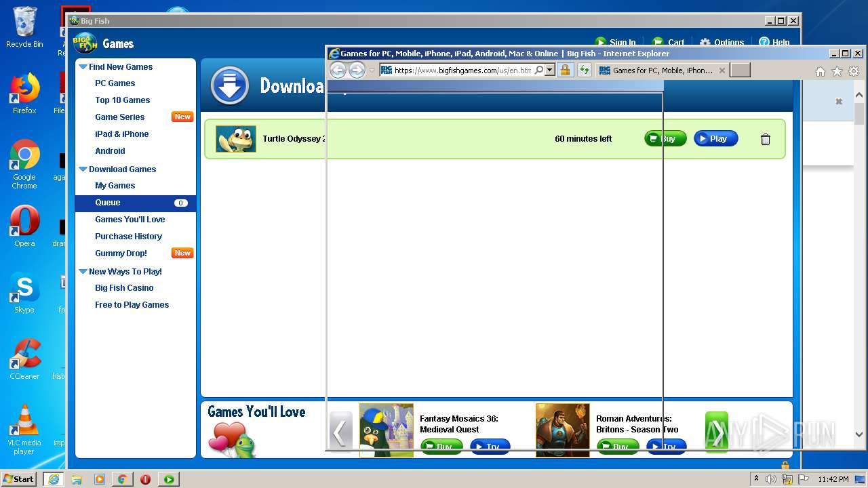Show previous recommended games arrow
868x488 pixels.
(x=341, y=432)
